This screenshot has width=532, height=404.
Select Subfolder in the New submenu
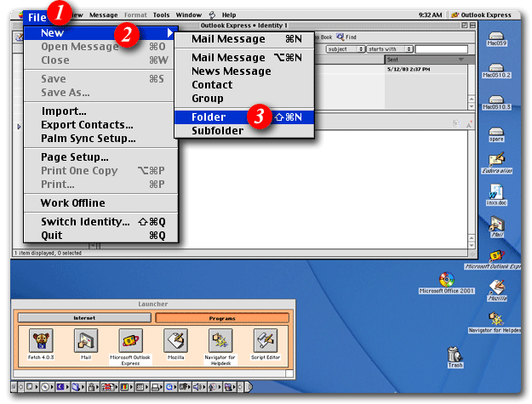[217, 131]
